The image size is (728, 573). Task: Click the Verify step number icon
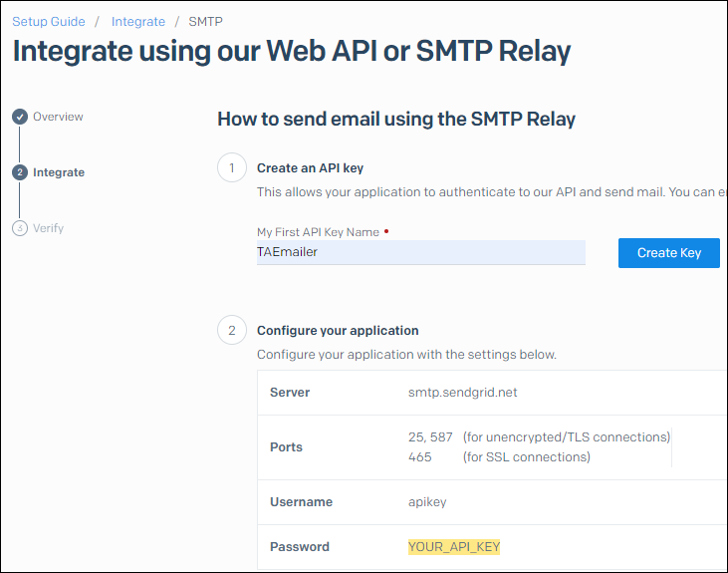(20, 228)
